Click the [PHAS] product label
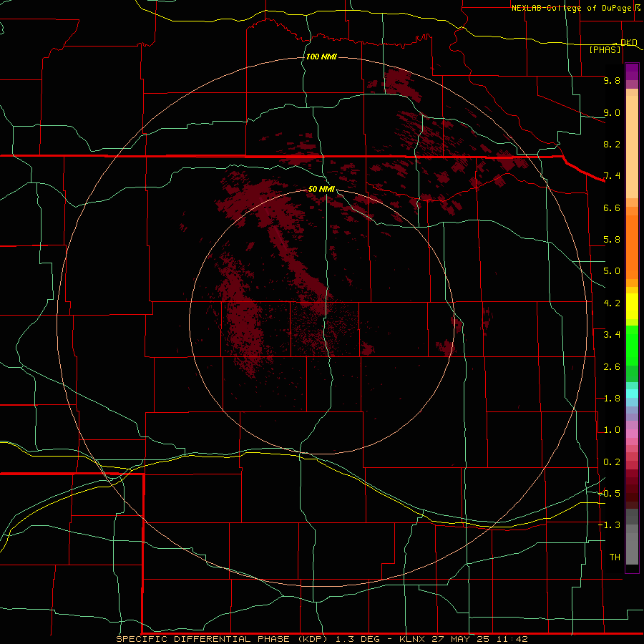 click(605, 49)
